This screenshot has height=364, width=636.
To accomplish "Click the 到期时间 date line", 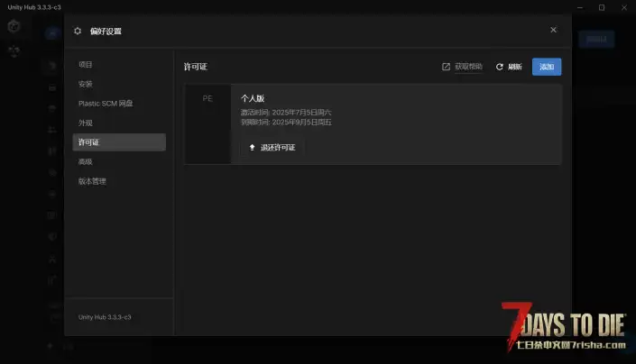I will (286, 122).
